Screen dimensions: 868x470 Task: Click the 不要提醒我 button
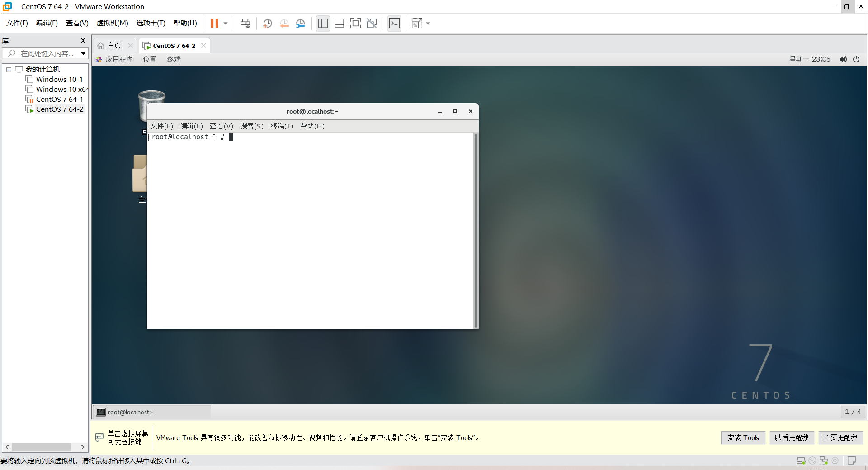tap(840, 437)
